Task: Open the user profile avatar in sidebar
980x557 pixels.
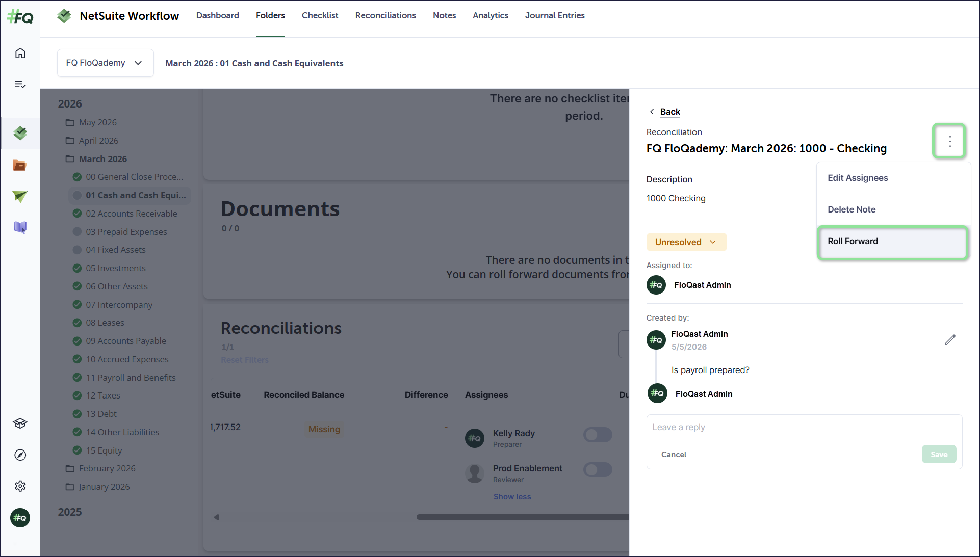Action: click(20, 518)
